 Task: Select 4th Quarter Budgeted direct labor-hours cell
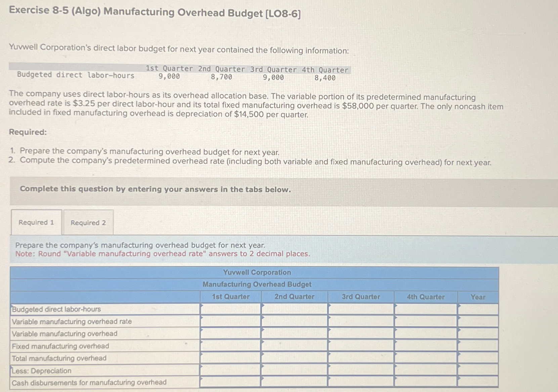tap(426, 309)
